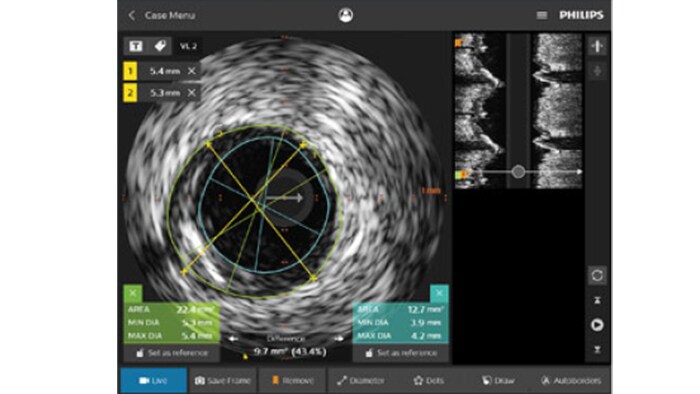Remove measurement 1 of 5.4 mm

pyautogui.click(x=192, y=71)
